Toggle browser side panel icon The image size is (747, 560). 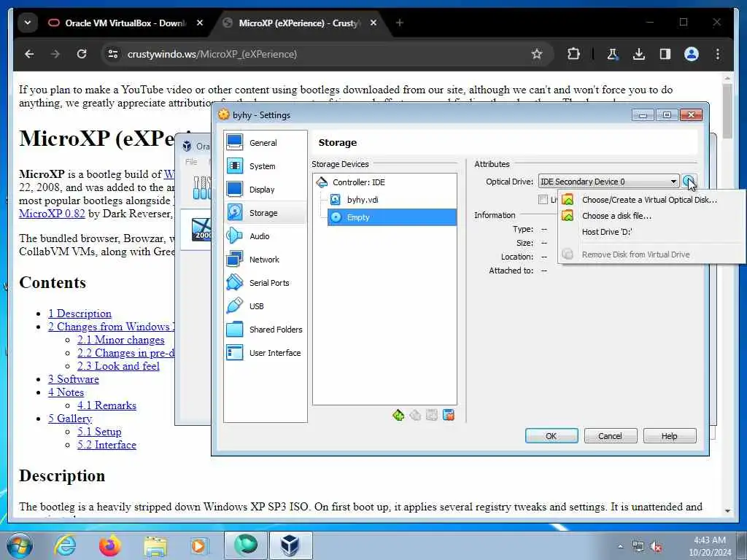click(665, 54)
